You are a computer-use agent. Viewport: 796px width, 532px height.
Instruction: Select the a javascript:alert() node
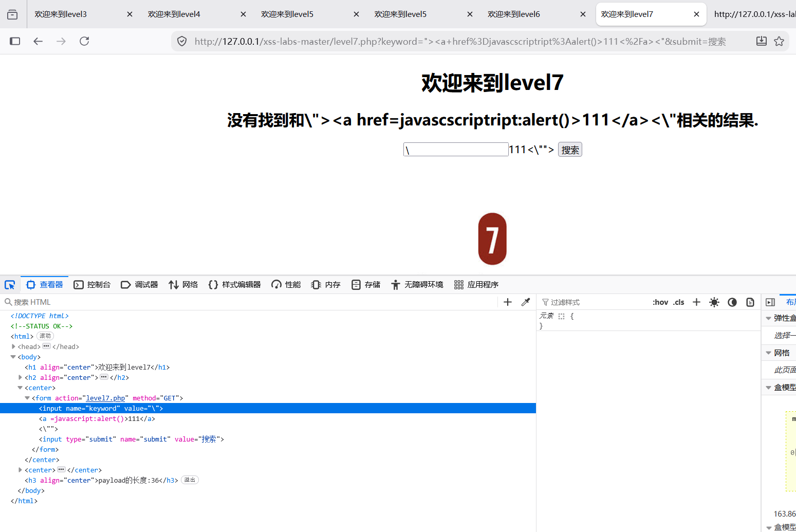(97, 418)
